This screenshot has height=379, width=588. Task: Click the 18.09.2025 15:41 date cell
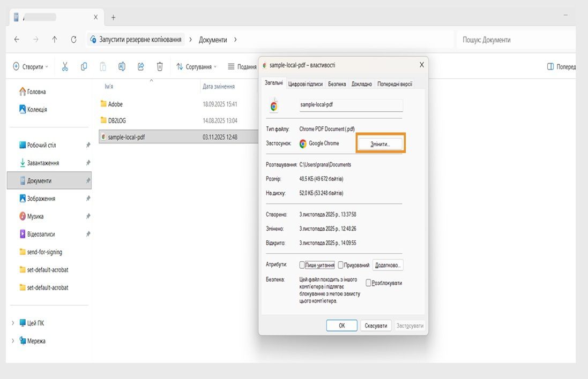click(x=220, y=104)
